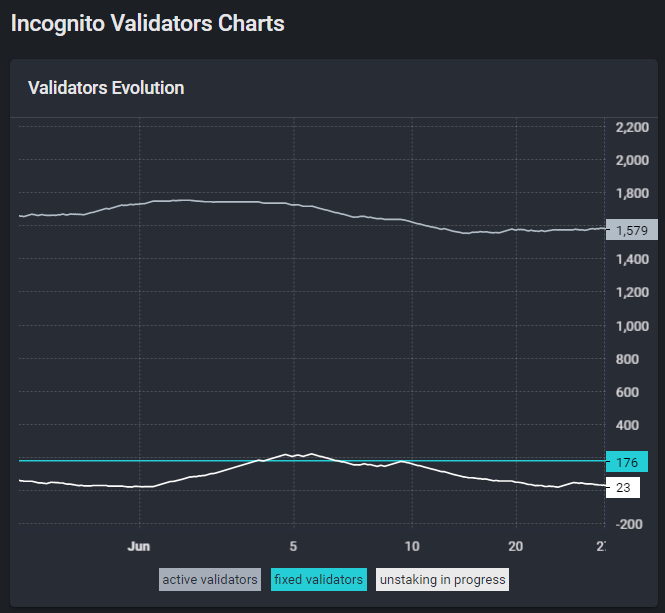This screenshot has height=613, width=665.
Task: Click the 2,200 y-axis label
Action: pyautogui.click(x=632, y=127)
